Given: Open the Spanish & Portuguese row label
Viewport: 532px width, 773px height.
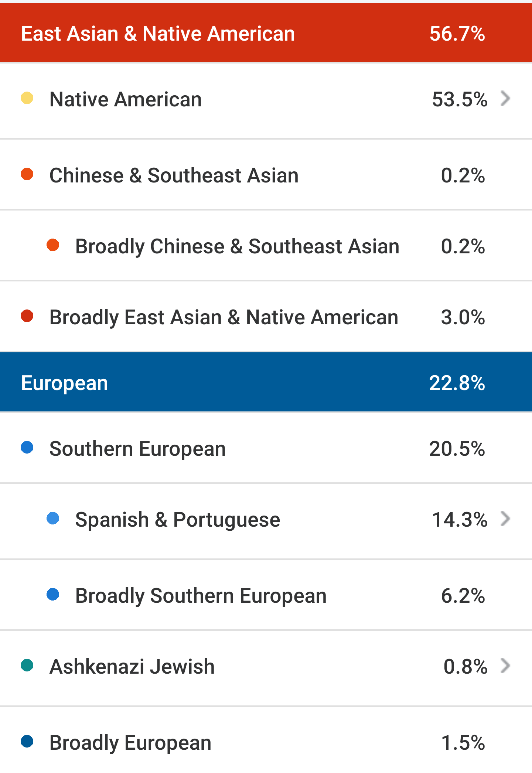Looking at the screenshot, I should coord(178,520).
